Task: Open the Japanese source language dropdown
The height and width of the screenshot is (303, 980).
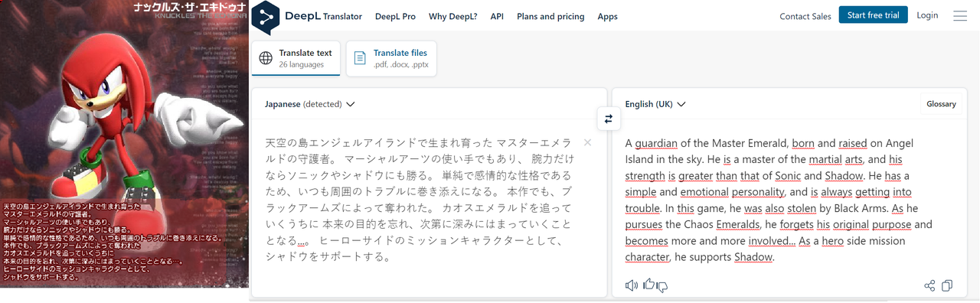Action: (310, 104)
